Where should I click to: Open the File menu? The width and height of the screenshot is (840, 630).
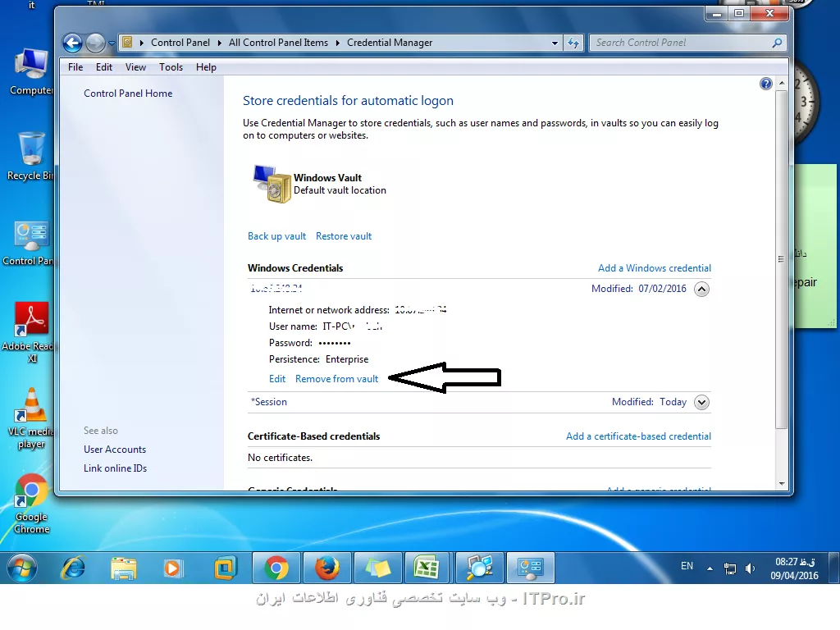click(x=75, y=67)
